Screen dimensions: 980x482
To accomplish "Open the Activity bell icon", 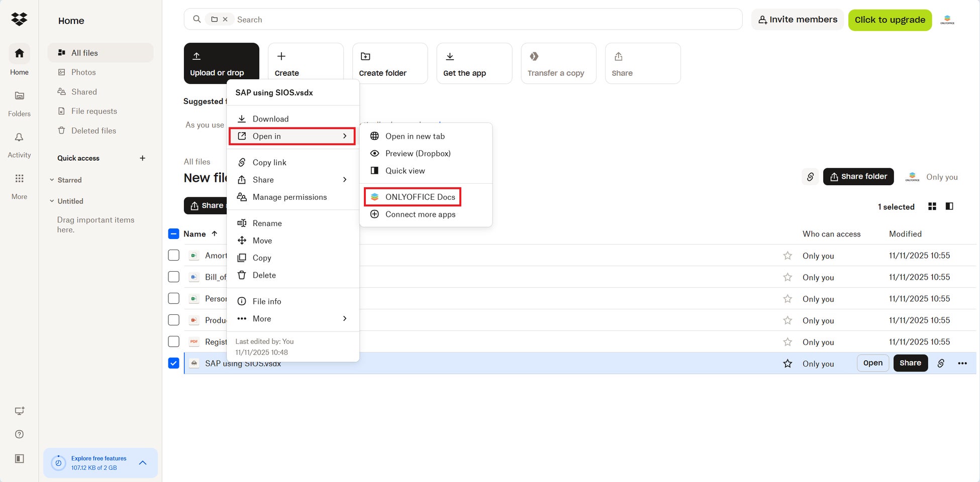I will [19, 138].
